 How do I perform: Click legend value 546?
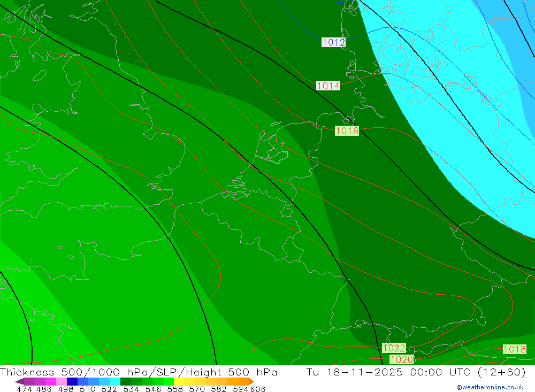coord(153,389)
